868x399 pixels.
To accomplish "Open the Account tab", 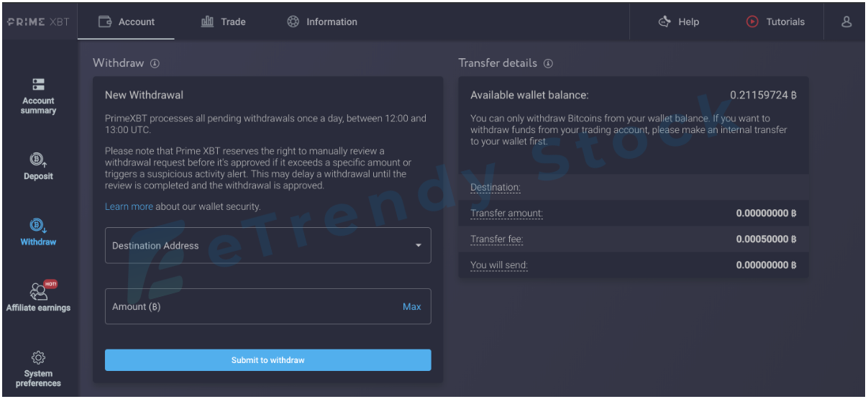I will 126,22.
